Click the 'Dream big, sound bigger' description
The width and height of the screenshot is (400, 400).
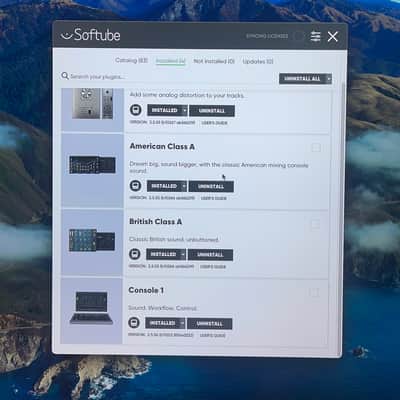(219, 168)
